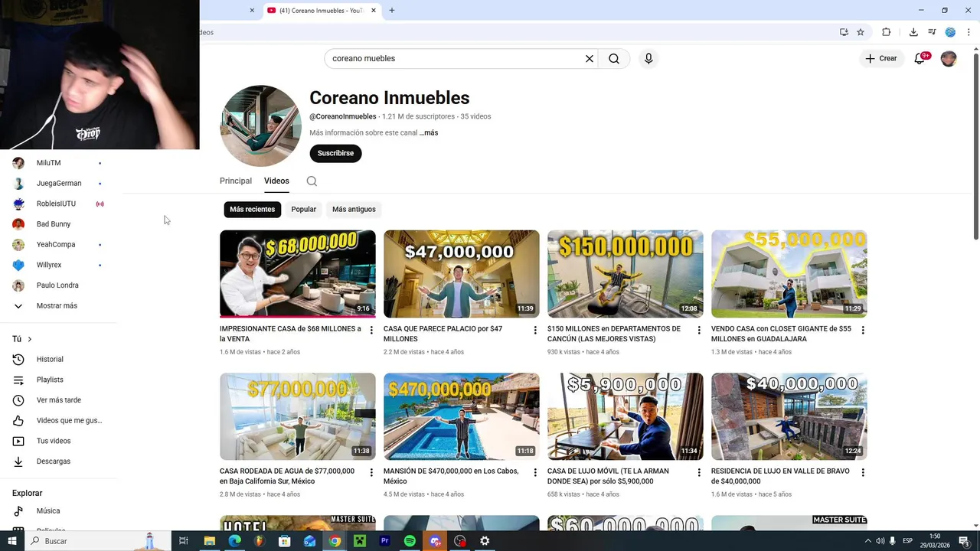This screenshot has width=980, height=551.
Task: Open options for $150 MILLONES en DEPARTAMENTOS video
Action: 699,330
